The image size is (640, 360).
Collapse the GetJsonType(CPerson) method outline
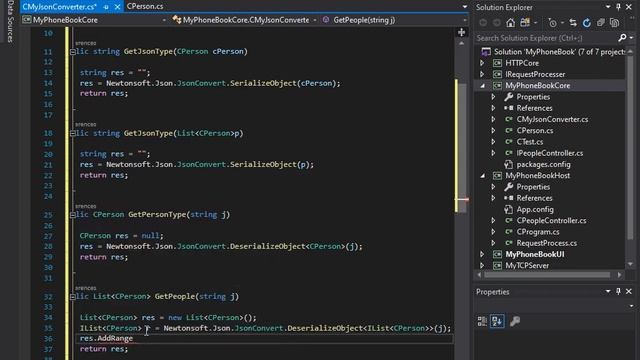73,52
